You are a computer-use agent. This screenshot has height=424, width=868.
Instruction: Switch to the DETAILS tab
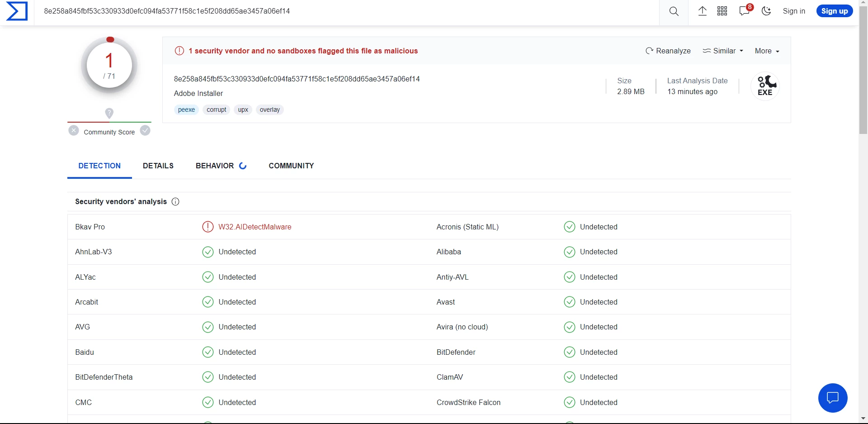(x=158, y=166)
